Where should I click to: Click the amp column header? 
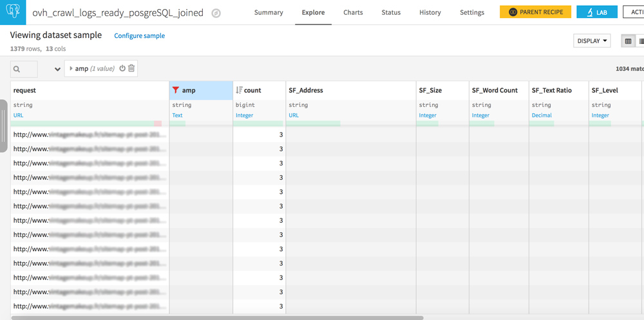201,90
